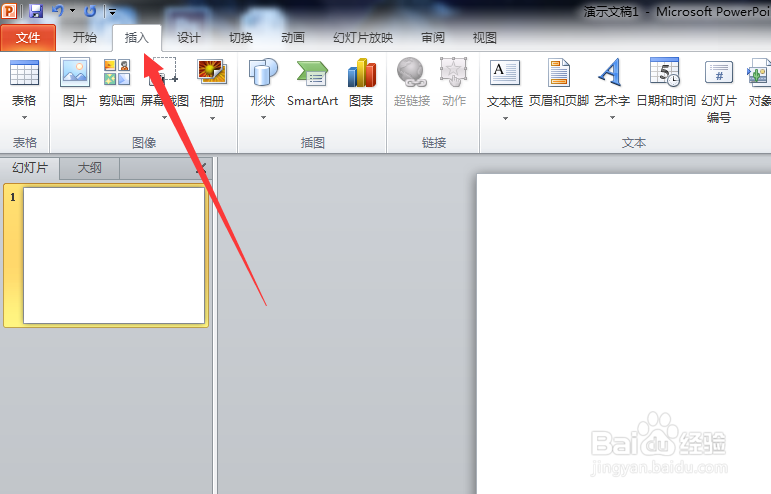Open the undo history dropdown arrow

tap(72, 11)
